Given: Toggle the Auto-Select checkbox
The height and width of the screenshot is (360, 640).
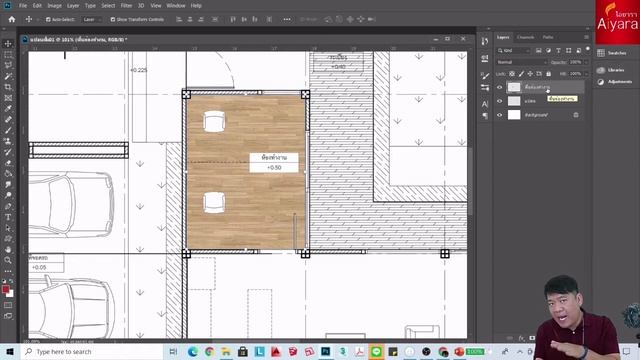Looking at the screenshot, I should [48, 19].
